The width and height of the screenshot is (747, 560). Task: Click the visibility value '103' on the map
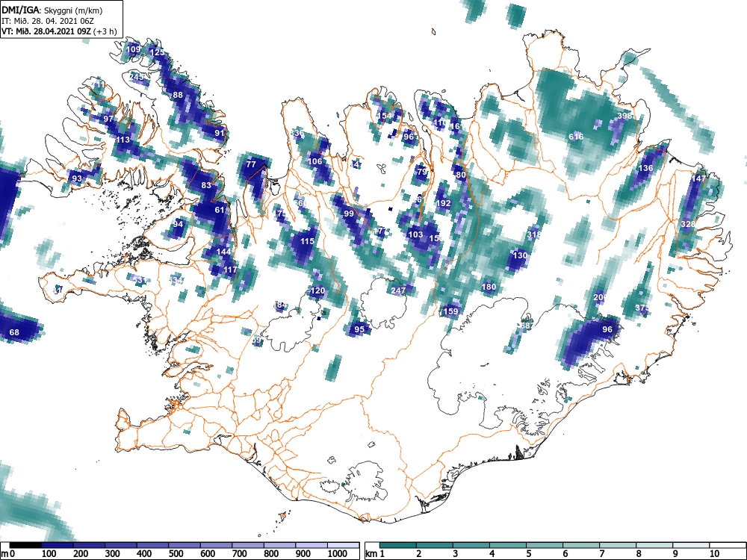coord(415,234)
